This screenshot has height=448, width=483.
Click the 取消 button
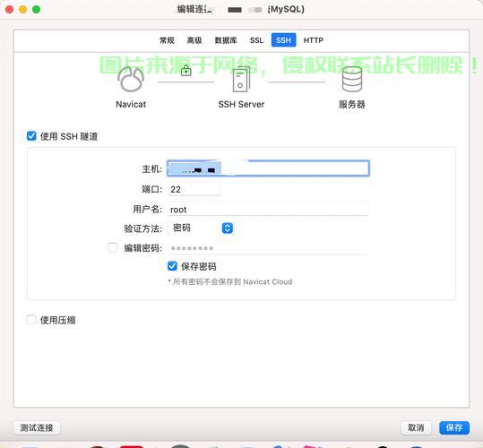(x=416, y=427)
